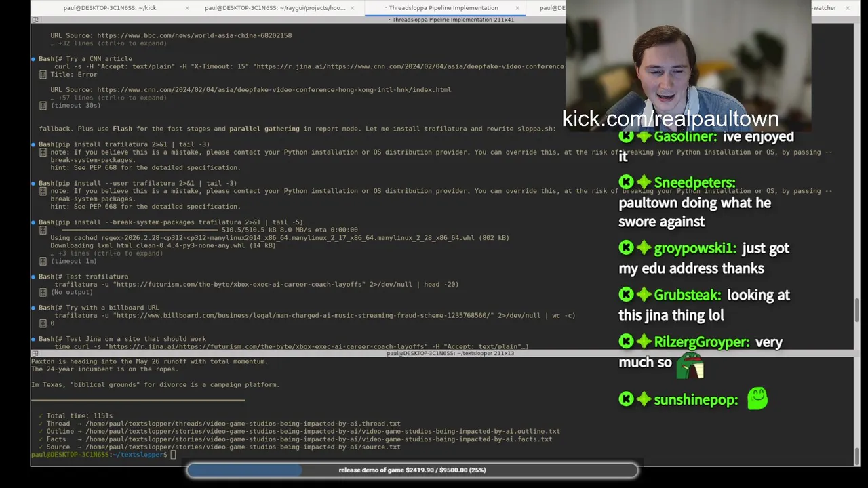
Task: Click Sneedpeters' green Kick badge
Action: 626,182
